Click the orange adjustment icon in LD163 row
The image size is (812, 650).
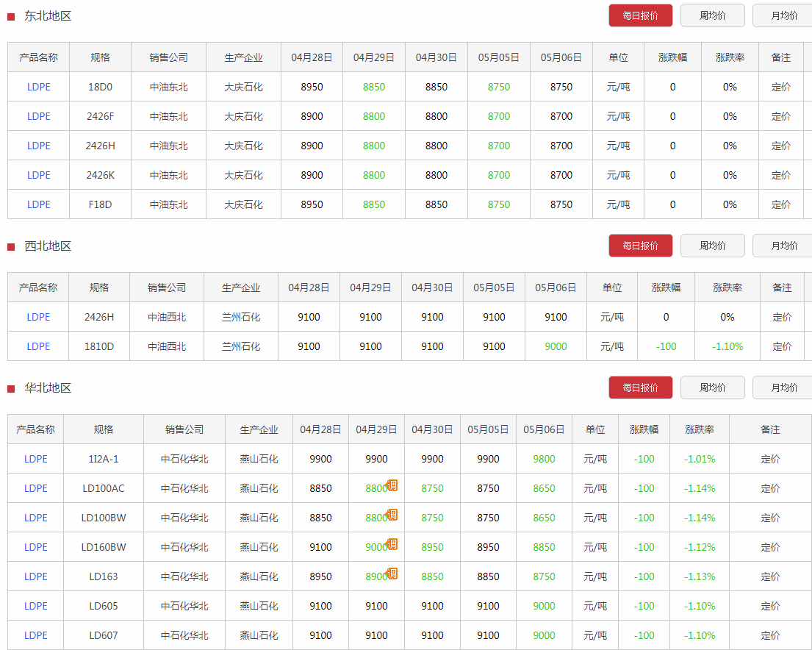pos(392,574)
